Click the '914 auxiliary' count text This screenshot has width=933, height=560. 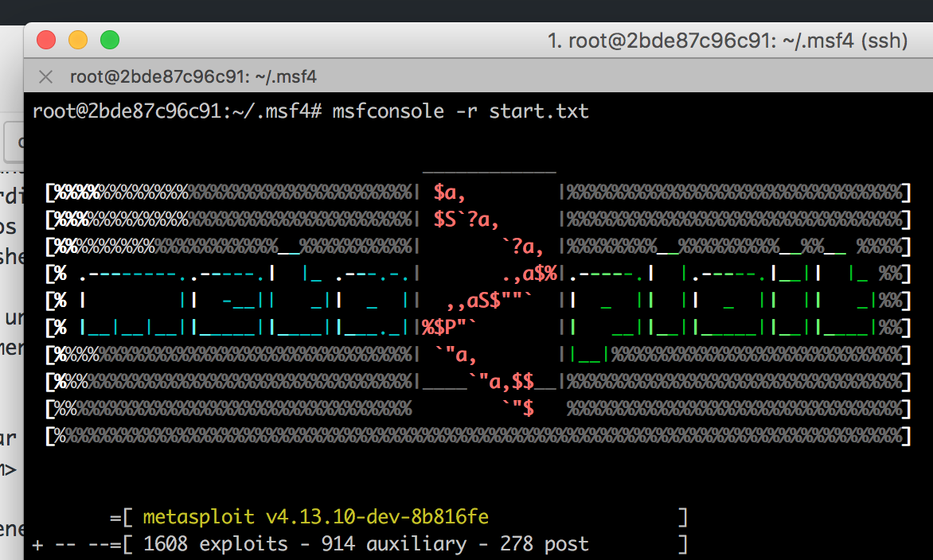click(394, 544)
